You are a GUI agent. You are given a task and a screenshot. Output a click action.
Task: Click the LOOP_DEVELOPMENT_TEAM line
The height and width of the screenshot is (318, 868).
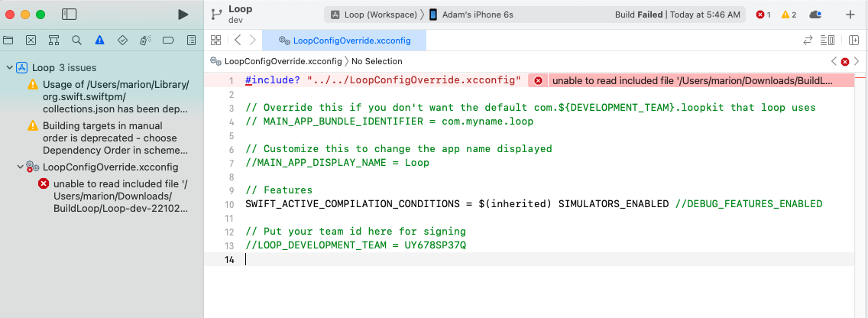(x=355, y=245)
